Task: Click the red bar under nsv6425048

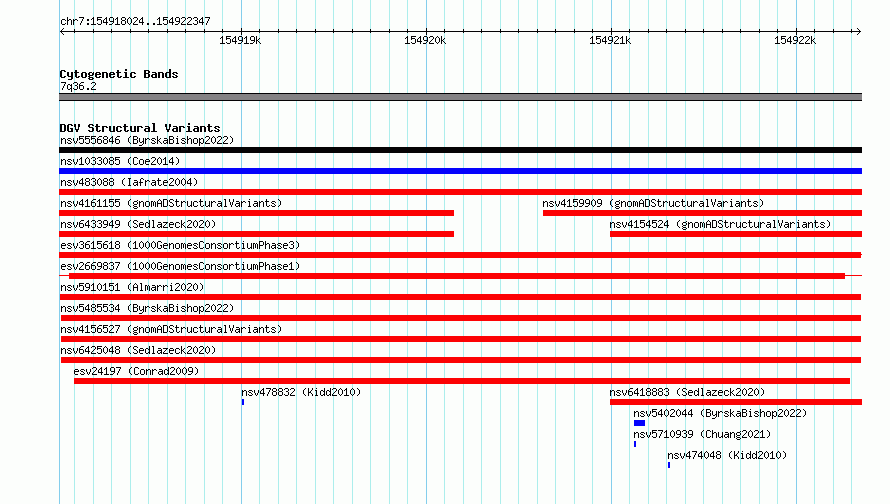Action: pos(461,360)
